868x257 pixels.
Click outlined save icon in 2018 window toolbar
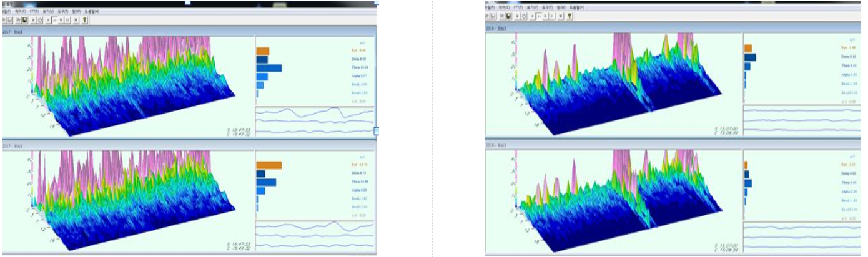click(x=493, y=16)
